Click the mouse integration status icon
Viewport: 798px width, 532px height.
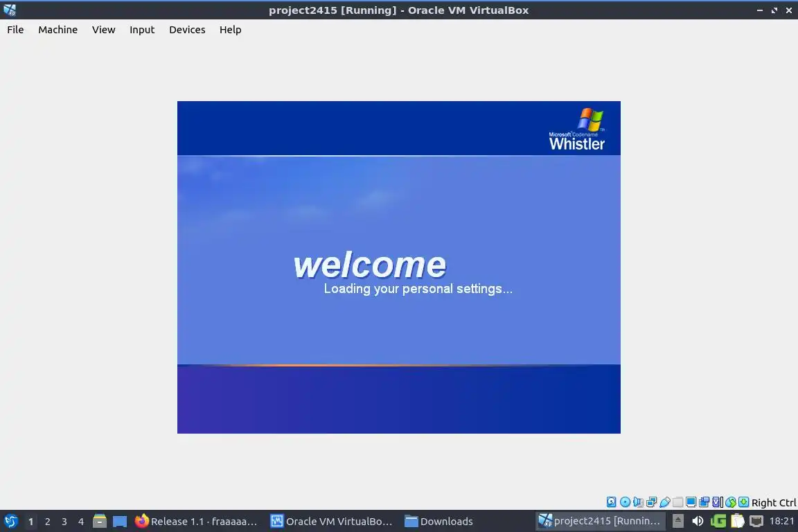click(731, 502)
